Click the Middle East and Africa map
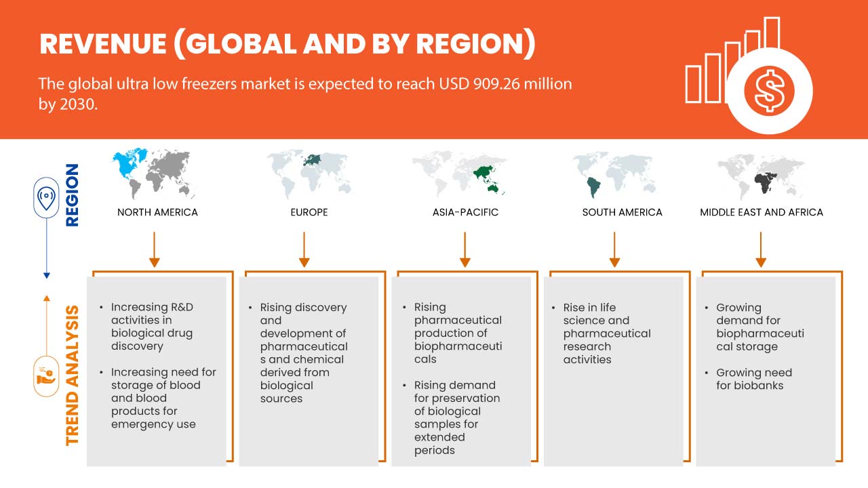This screenshot has width=868, height=488. click(x=761, y=174)
